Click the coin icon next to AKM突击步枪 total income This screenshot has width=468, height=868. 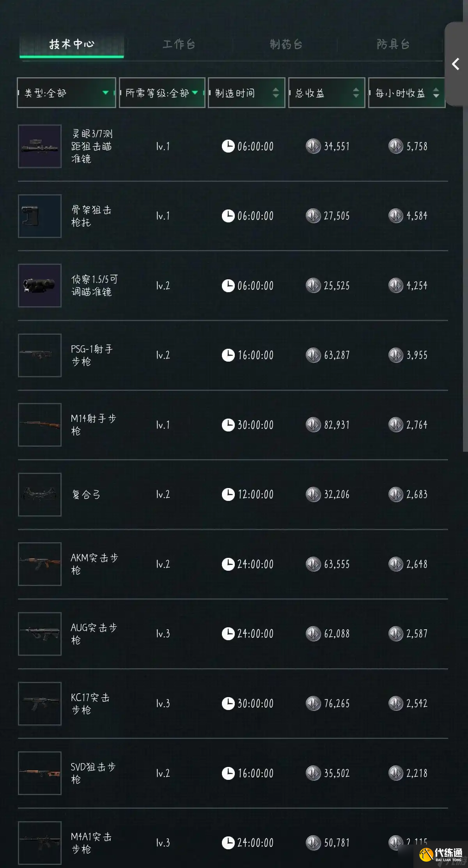click(x=313, y=564)
